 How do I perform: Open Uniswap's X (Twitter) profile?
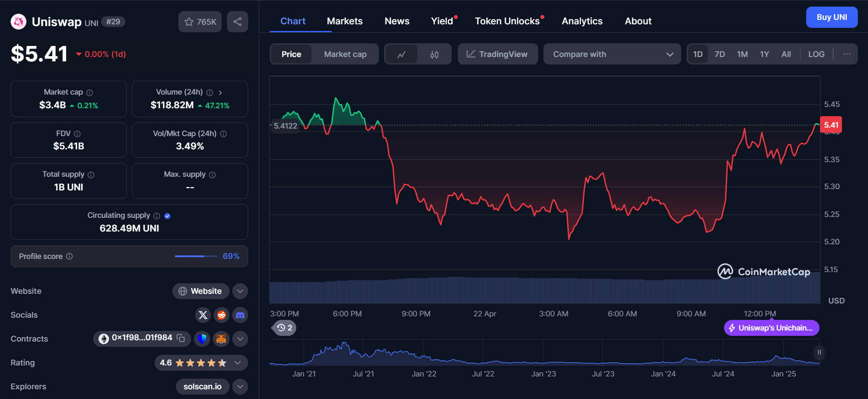click(x=203, y=315)
